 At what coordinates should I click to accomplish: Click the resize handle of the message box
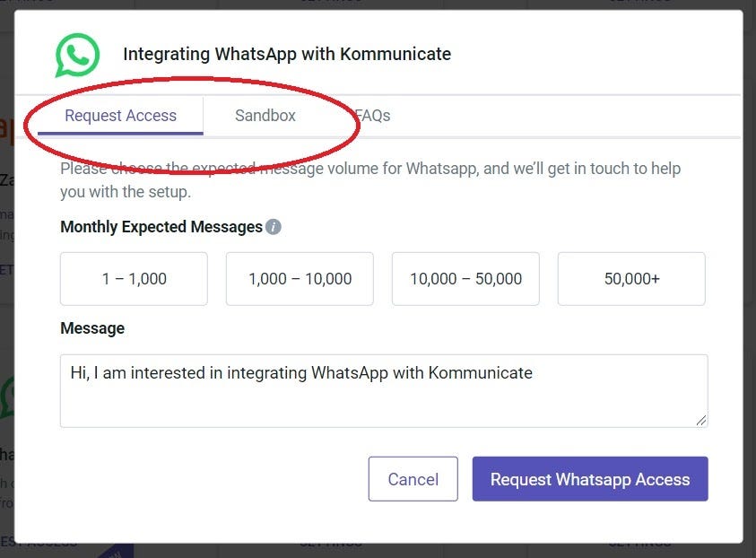tap(701, 421)
